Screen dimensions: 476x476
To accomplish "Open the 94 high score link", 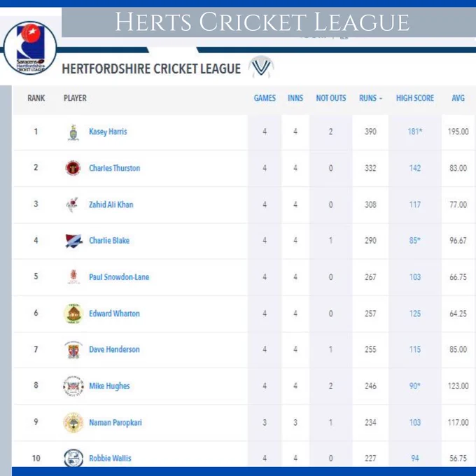I will pyautogui.click(x=415, y=458).
